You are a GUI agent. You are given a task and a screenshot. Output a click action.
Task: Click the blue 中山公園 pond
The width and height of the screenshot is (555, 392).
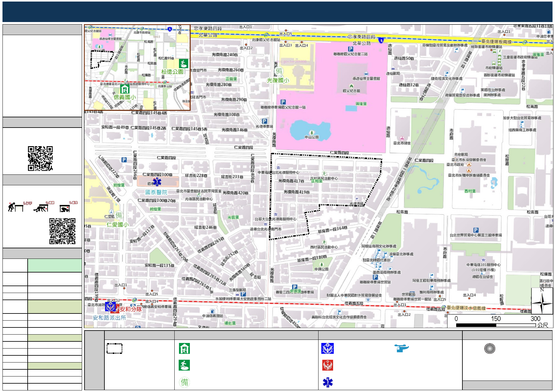(310, 131)
